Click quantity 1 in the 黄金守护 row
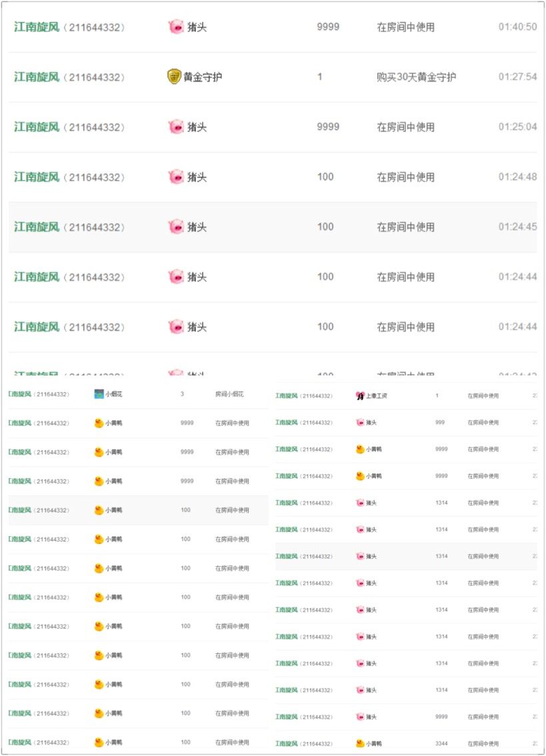 [320, 77]
